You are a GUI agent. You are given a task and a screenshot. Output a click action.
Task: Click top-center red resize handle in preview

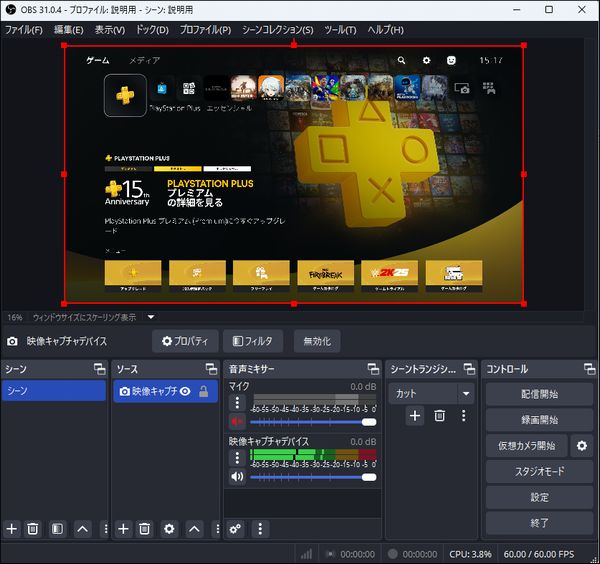pos(293,45)
